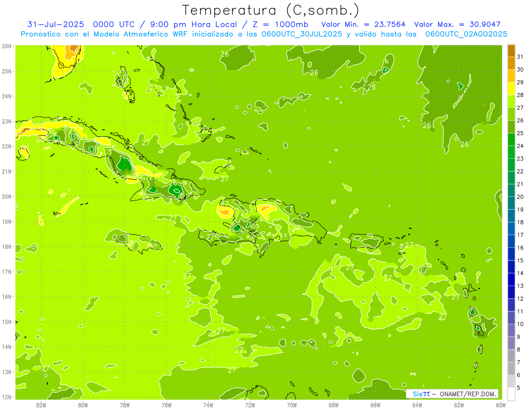The width and height of the screenshot is (532, 411).
Task: Click the '80W' longitude label
Action: (83, 405)
